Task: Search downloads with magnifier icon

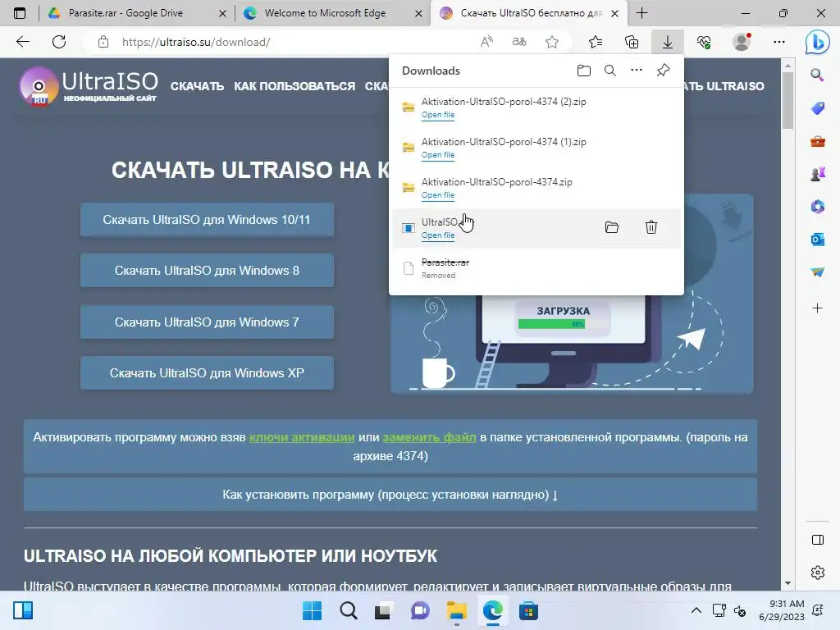Action: (x=609, y=71)
